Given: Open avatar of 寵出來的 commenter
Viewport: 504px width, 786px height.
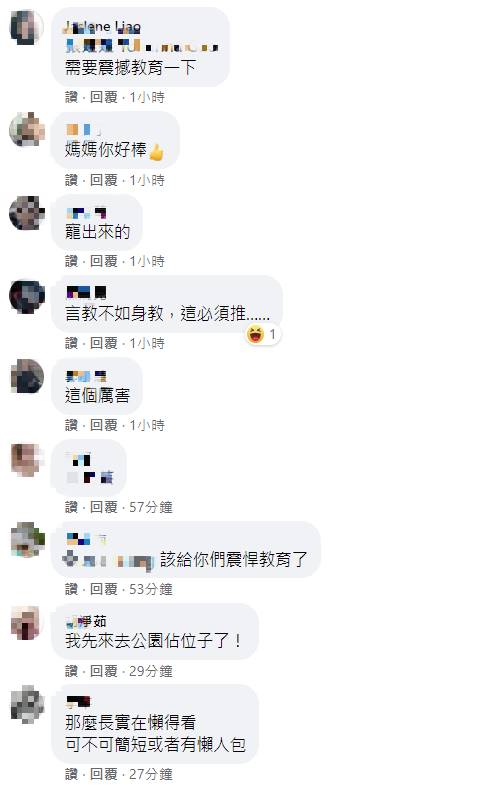Looking at the screenshot, I should [x=27, y=213].
